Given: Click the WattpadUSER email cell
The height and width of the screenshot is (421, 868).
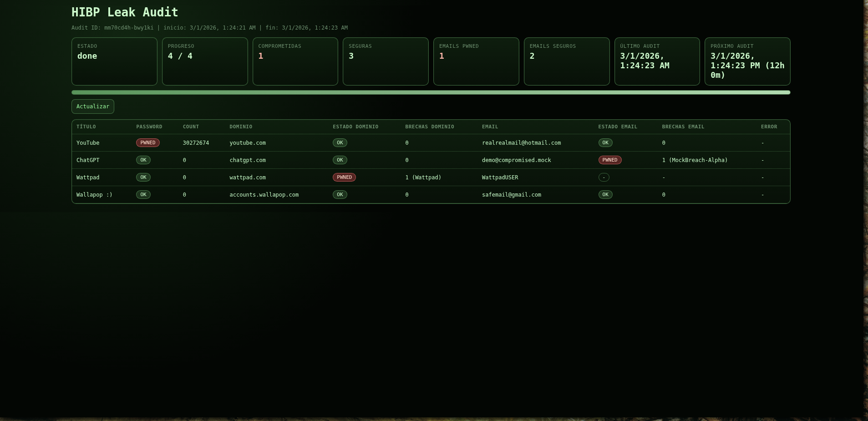Looking at the screenshot, I should click(500, 178).
